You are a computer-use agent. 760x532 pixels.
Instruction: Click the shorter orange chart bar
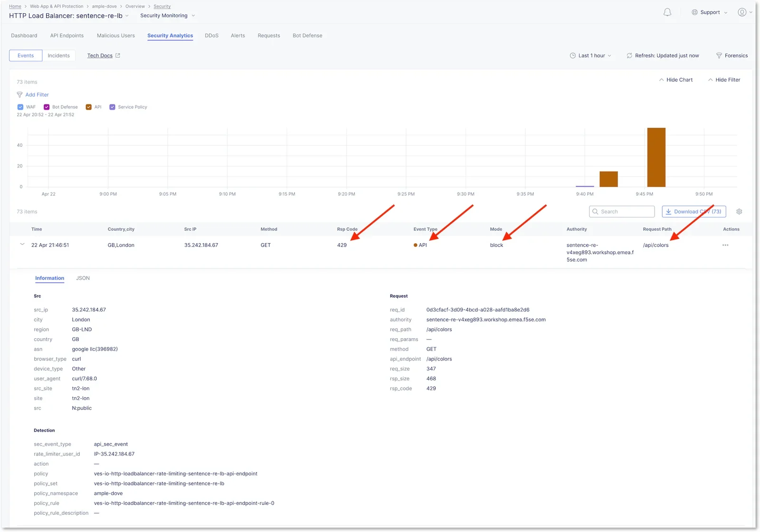click(x=608, y=179)
